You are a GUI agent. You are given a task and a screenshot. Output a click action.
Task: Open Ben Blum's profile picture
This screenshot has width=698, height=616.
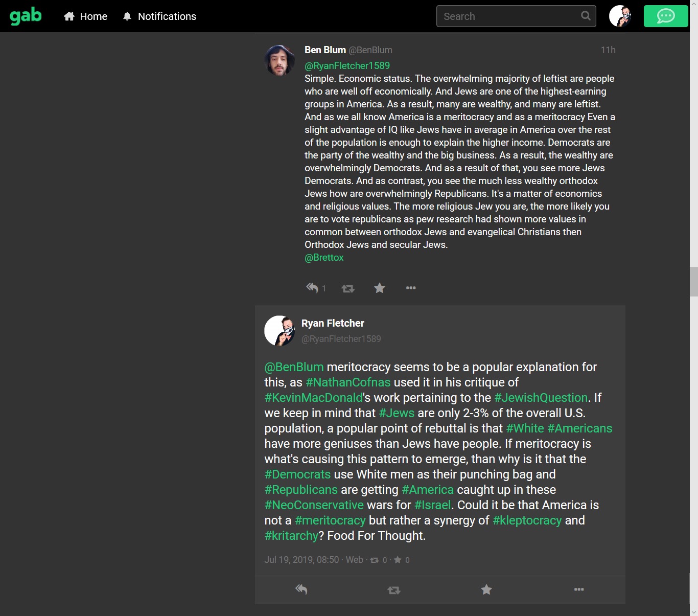(280, 60)
